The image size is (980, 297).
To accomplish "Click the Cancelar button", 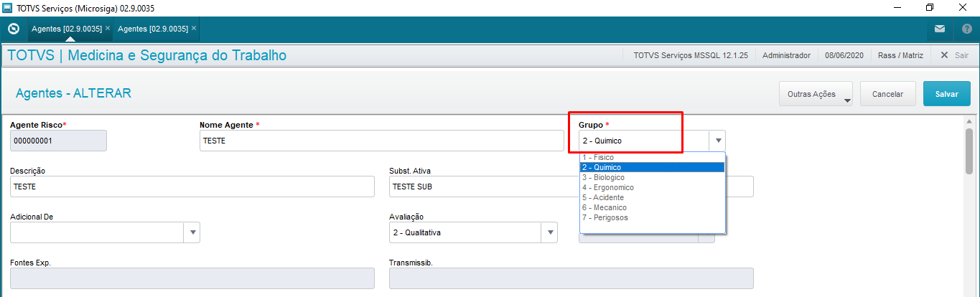I will click(x=887, y=94).
